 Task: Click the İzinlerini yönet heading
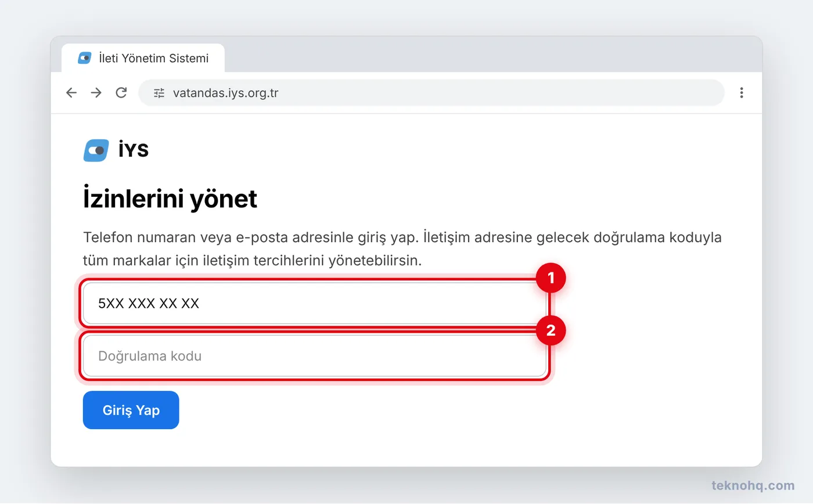click(x=170, y=199)
